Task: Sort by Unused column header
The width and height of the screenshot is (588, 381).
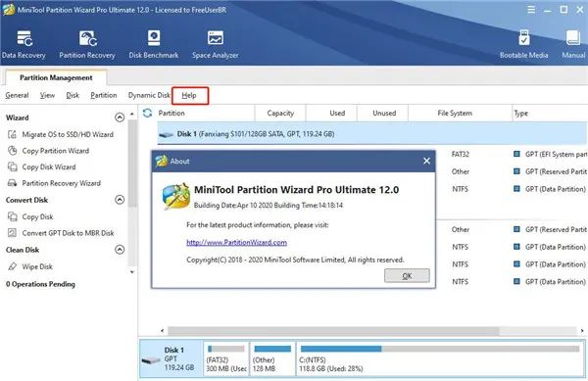Action: [x=383, y=113]
